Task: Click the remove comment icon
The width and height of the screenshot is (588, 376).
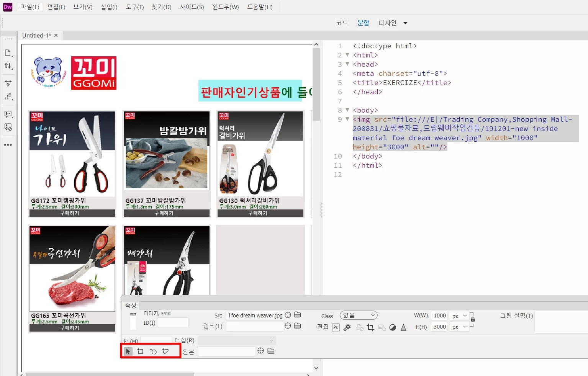Action: click(8, 127)
